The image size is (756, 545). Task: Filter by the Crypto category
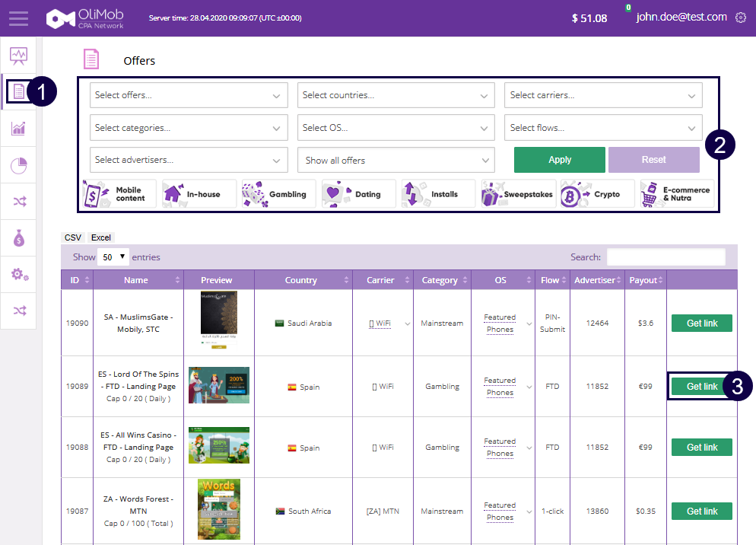[x=596, y=194]
